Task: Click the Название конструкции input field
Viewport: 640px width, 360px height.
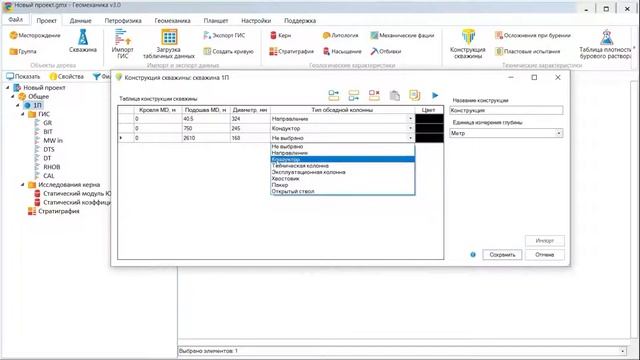Action: [506, 110]
